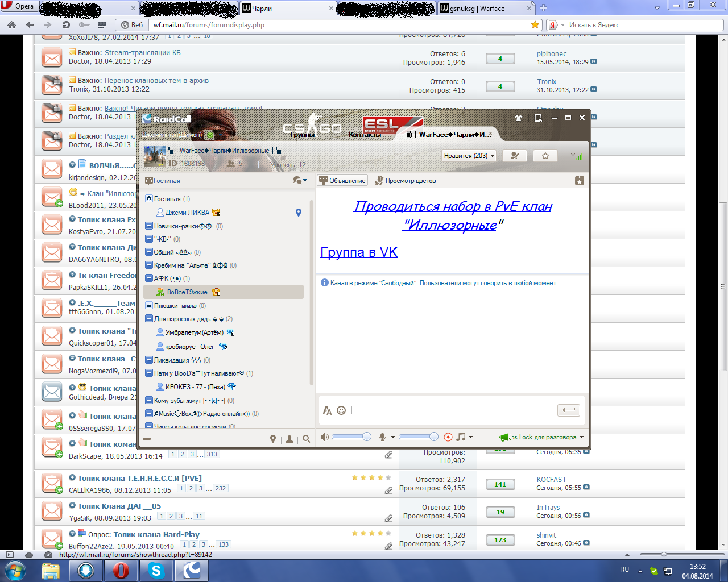Adjust the microphone volume slider
The image size is (728, 582).
[x=419, y=436]
